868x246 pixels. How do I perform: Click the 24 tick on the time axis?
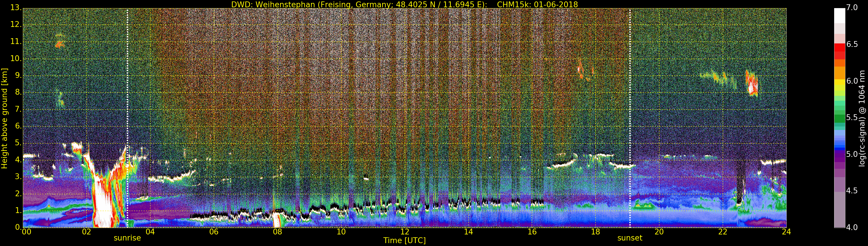pos(786,232)
